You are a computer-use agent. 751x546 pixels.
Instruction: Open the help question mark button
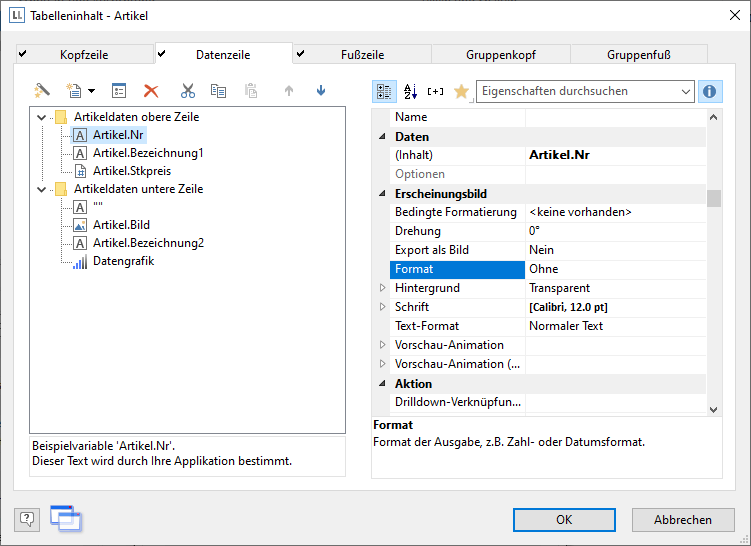coord(27,518)
